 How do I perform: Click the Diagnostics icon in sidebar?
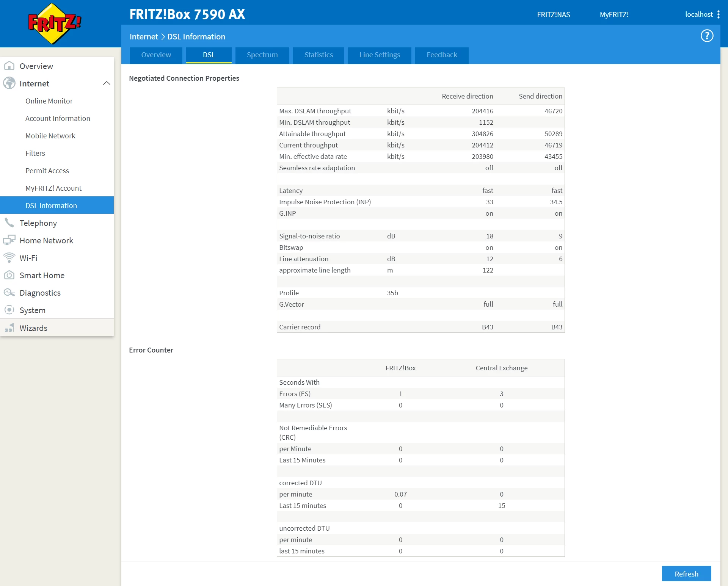(9, 293)
